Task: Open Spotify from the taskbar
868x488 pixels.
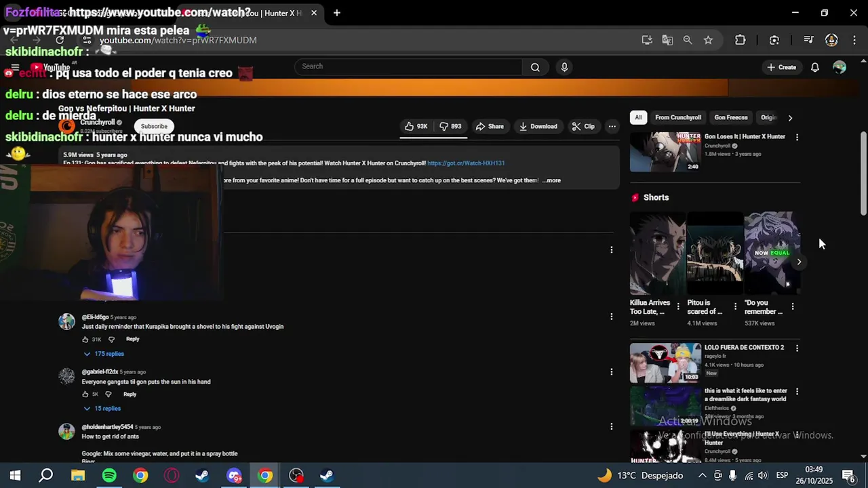Action: click(x=109, y=476)
